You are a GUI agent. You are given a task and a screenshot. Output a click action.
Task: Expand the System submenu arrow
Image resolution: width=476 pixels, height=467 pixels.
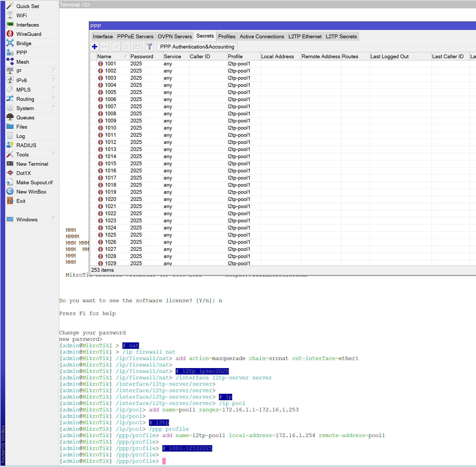pyautogui.click(x=54, y=108)
